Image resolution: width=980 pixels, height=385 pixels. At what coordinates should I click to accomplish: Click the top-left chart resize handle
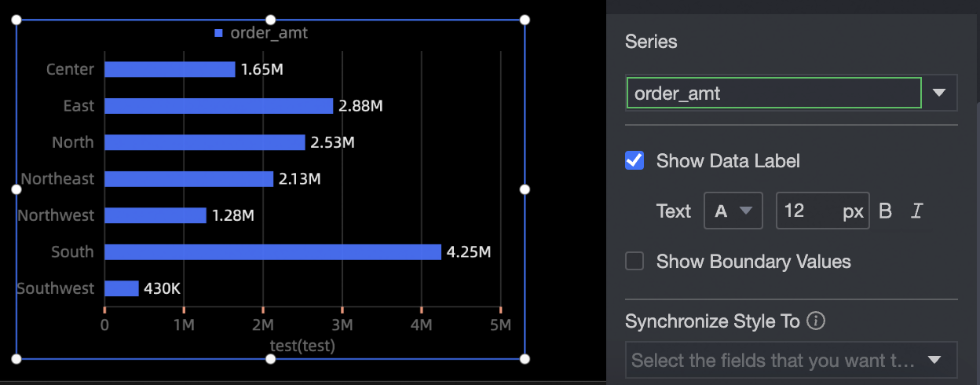(x=16, y=20)
